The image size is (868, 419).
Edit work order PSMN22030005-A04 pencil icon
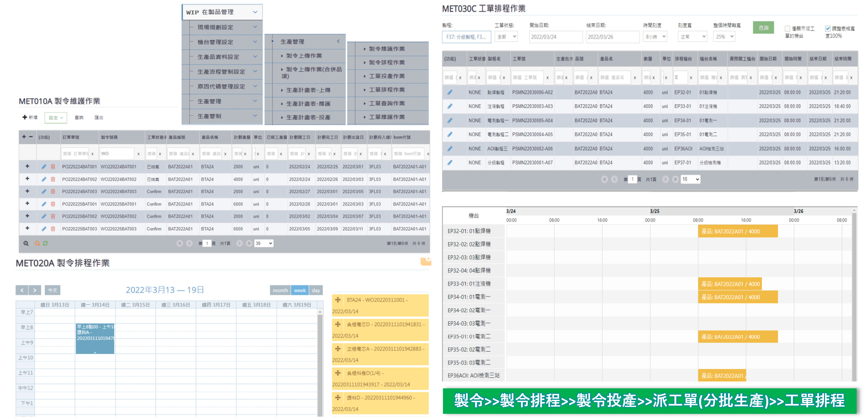[450, 121]
